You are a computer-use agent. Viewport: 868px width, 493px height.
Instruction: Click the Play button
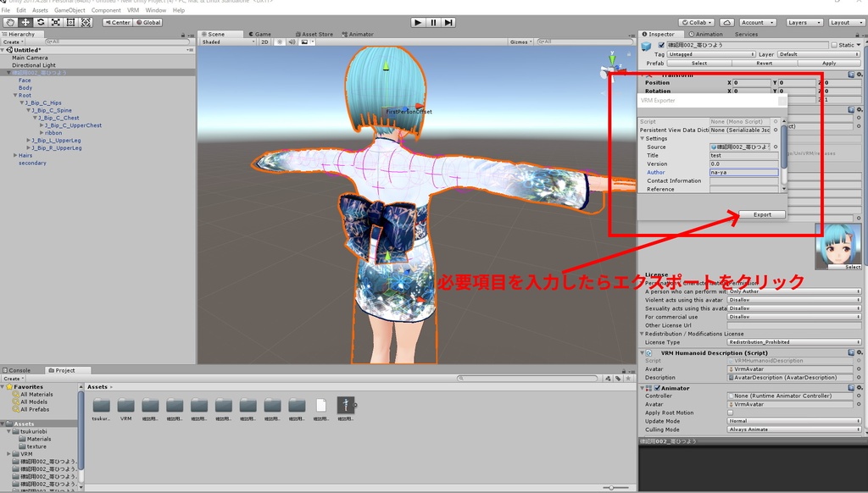(418, 22)
